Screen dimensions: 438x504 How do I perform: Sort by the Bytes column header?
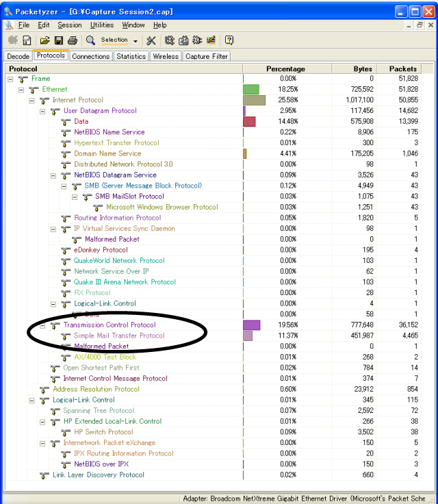[x=354, y=68]
